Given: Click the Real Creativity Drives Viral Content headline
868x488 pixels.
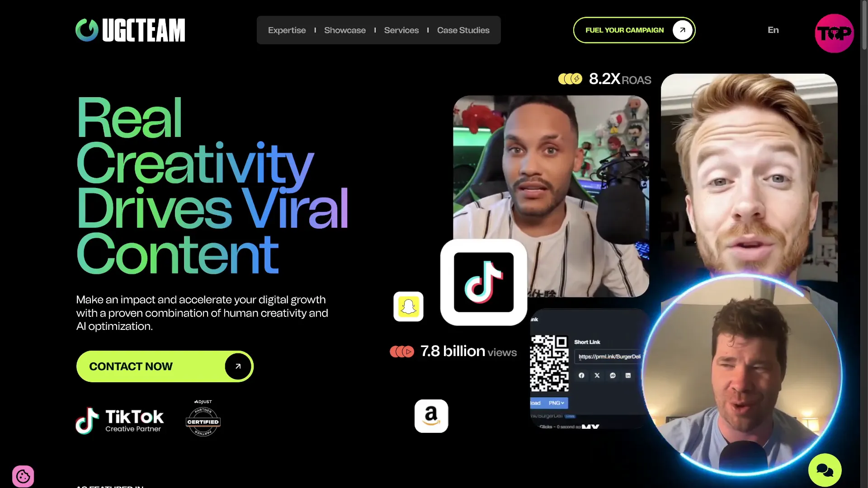Looking at the screenshot, I should [x=212, y=185].
